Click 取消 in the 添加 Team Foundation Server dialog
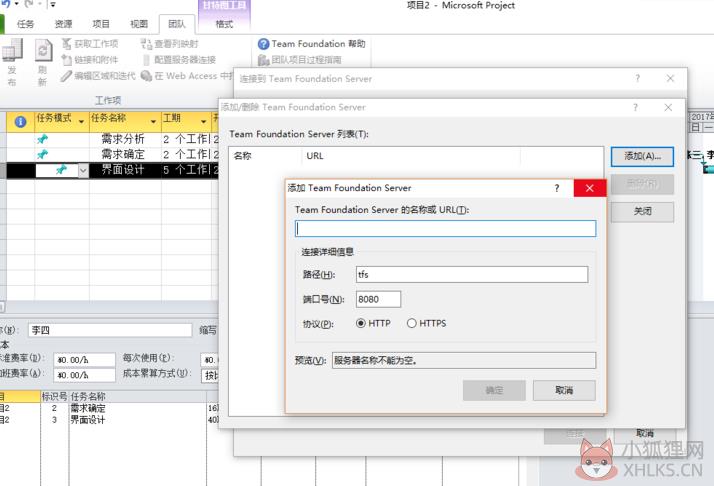This screenshot has height=486, width=714. pyautogui.click(x=564, y=390)
